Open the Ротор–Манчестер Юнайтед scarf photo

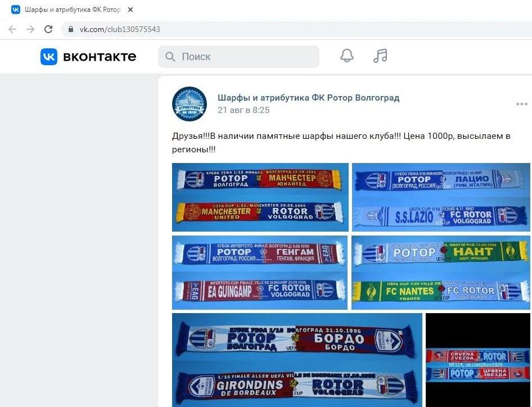tap(260, 197)
